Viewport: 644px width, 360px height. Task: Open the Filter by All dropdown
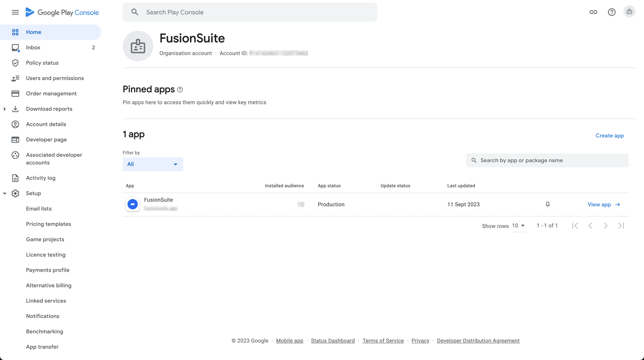coord(153,164)
